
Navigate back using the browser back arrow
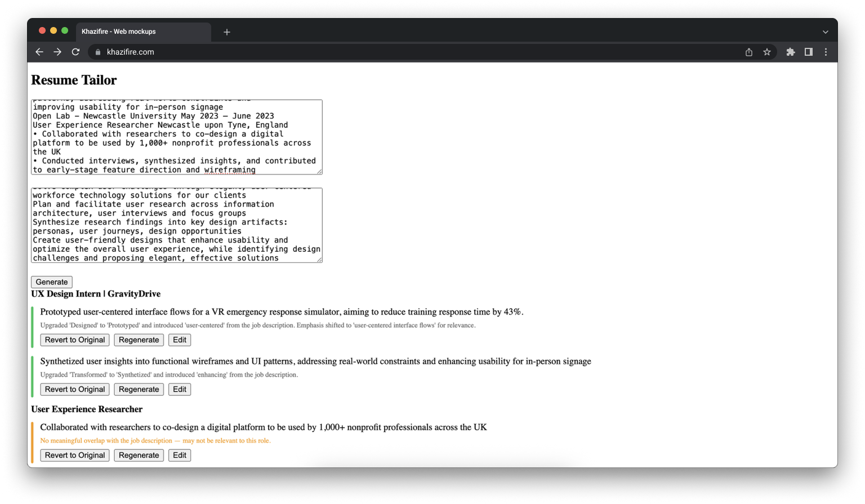point(39,51)
